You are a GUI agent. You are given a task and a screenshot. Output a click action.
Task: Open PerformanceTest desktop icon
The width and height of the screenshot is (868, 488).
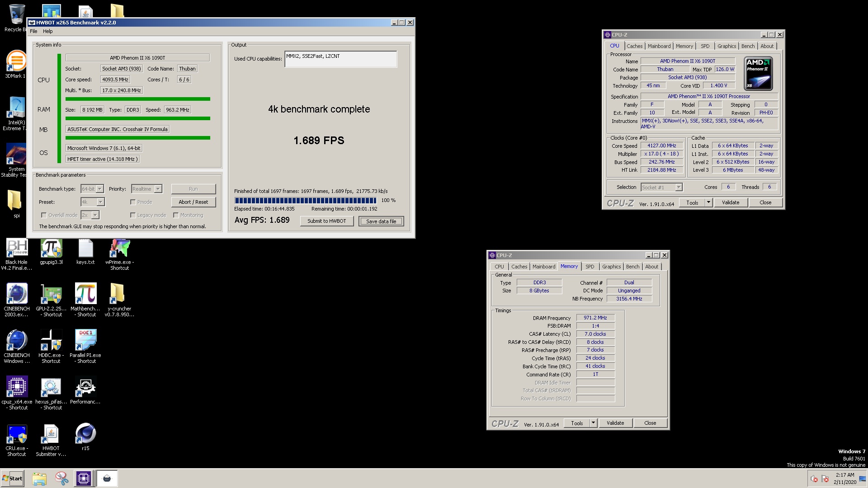point(85,390)
